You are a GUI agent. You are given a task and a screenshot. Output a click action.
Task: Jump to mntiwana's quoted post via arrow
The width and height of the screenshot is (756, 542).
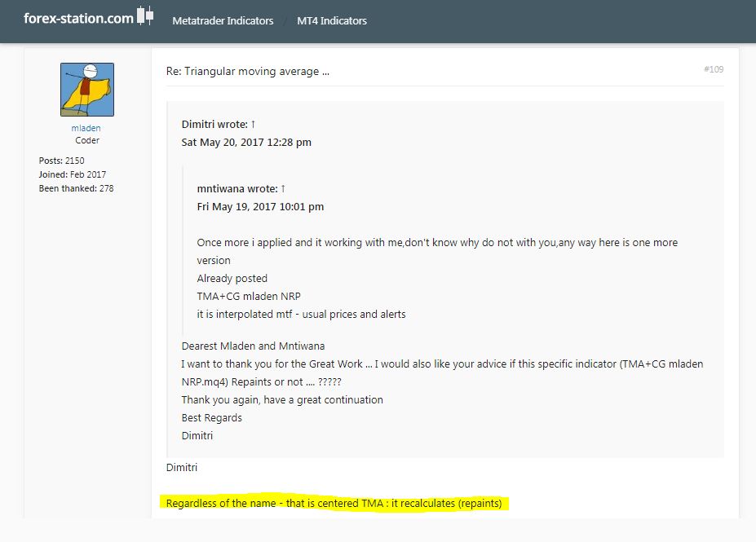tap(283, 189)
